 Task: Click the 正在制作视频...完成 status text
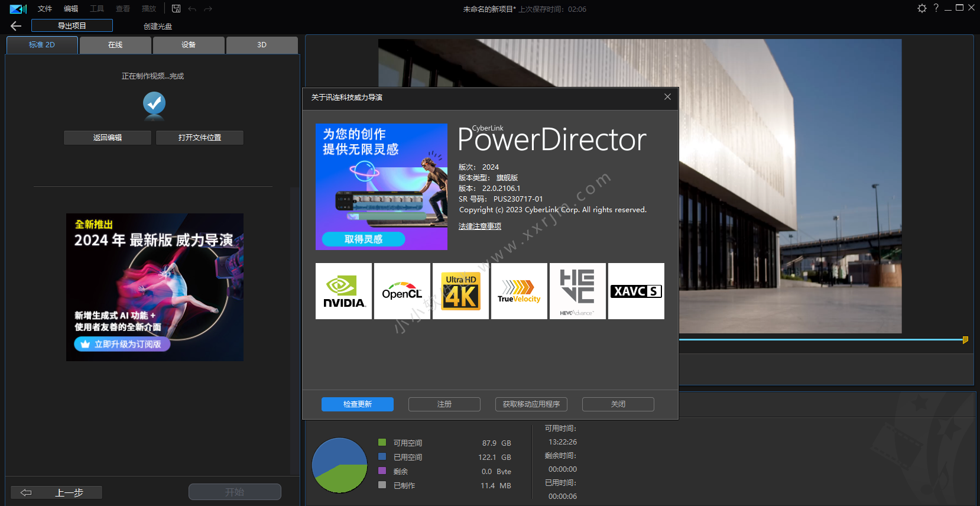(x=152, y=76)
